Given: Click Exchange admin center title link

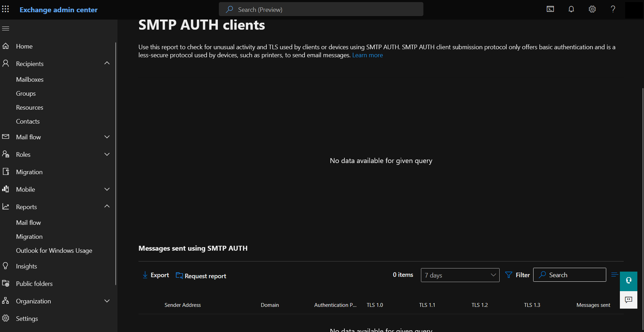Looking at the screenshot, I should 58,10.
